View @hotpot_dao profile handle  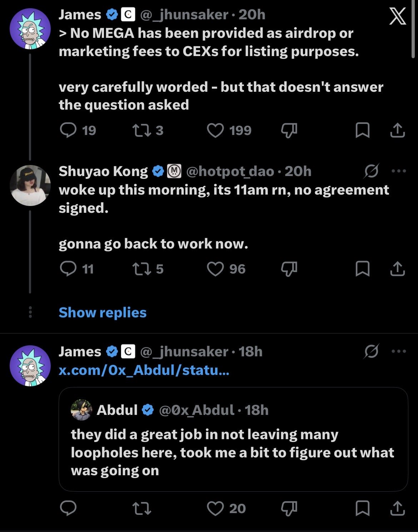[230, 171]
